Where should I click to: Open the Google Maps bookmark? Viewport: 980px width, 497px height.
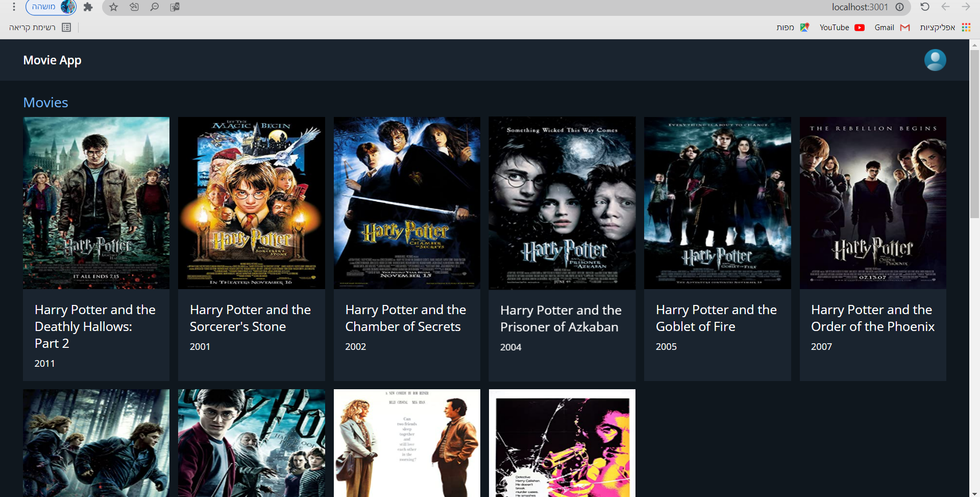(792, 28)
